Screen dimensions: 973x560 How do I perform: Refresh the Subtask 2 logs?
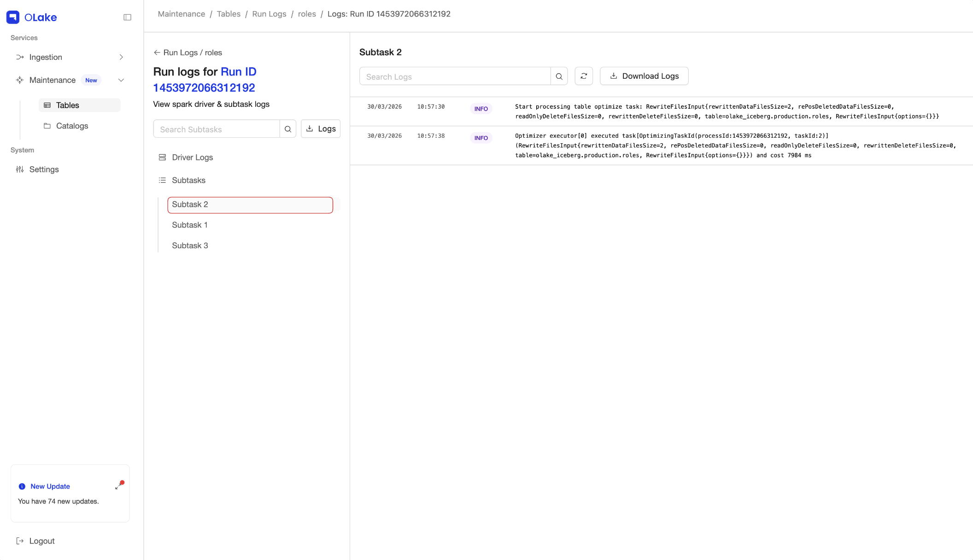(x=583, y=76)
